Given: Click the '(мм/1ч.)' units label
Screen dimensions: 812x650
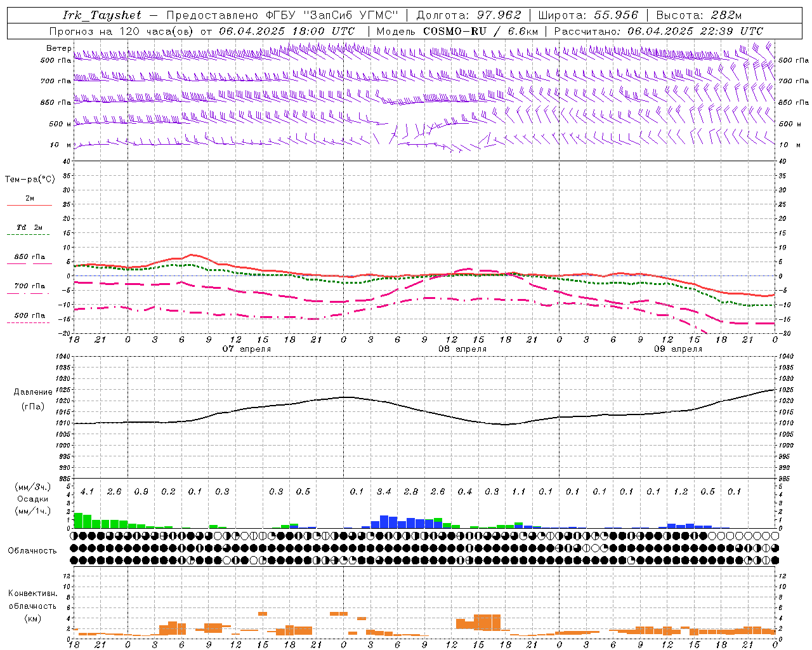Looking at the screenshot, I should pos(33,511).
